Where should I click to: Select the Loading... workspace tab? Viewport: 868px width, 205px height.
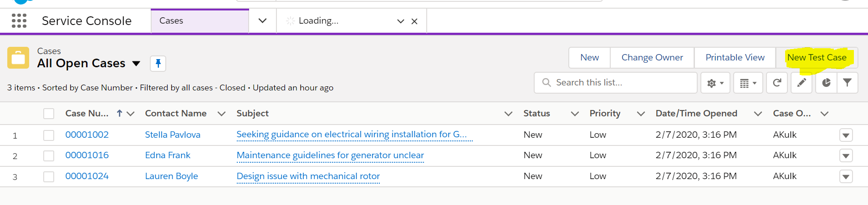pyautogui.click(x=337, y=21)
